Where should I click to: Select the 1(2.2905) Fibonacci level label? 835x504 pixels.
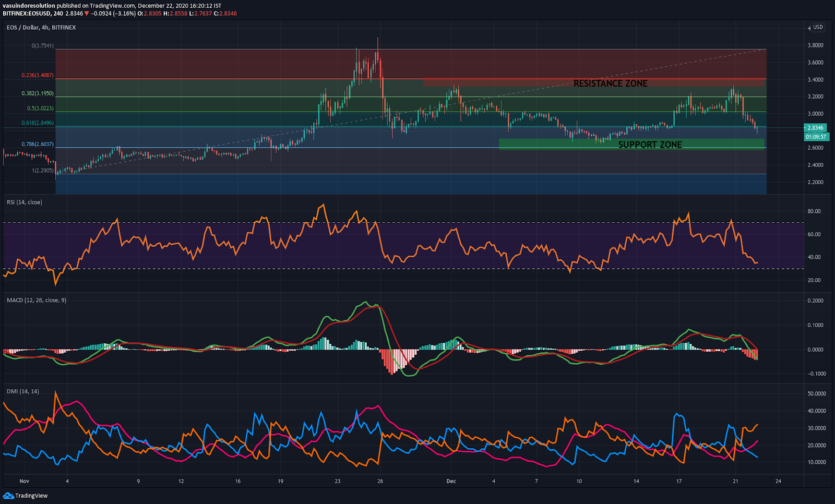pos(42,171)
